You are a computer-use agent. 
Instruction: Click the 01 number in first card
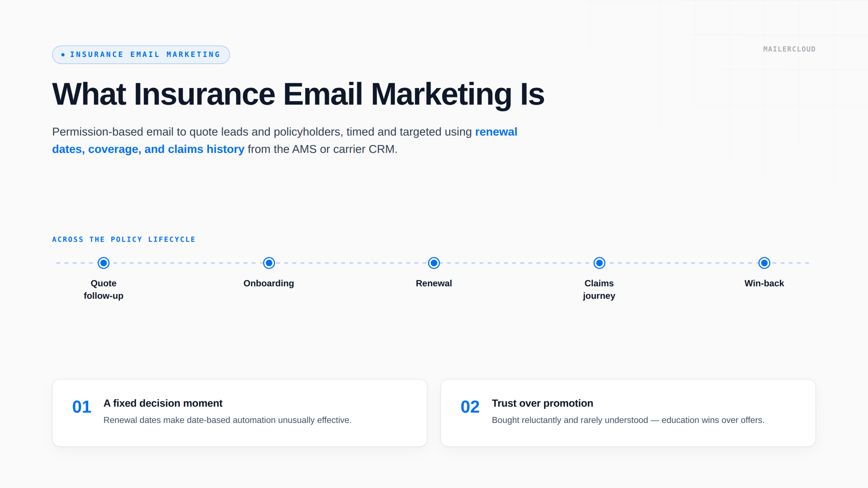(x=82, y=407)
